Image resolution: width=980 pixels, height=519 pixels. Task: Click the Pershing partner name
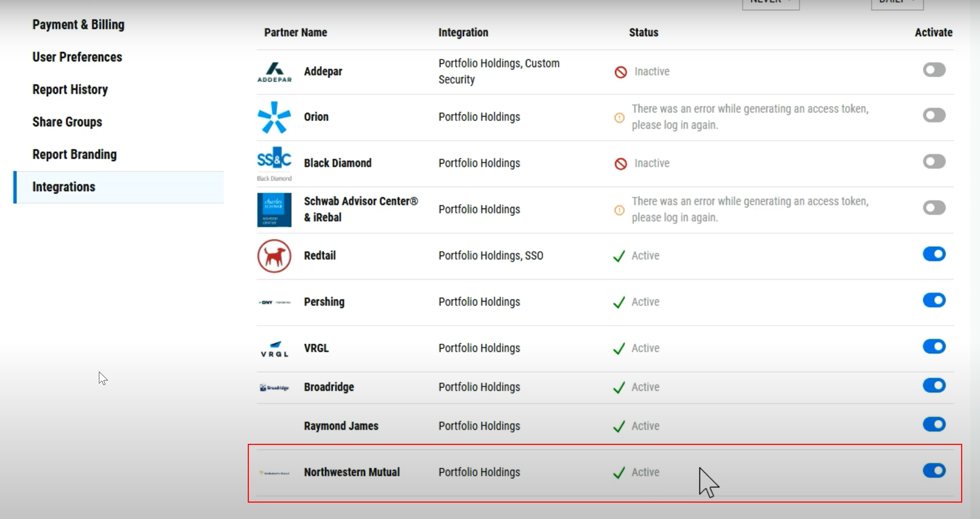pos(324,302)
